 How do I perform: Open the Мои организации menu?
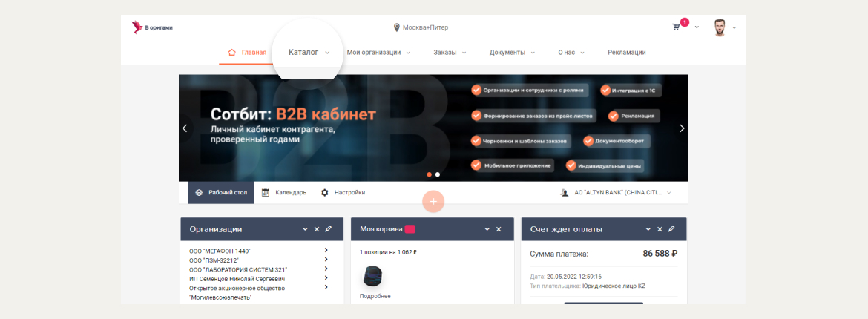click(x=374, y=53)
